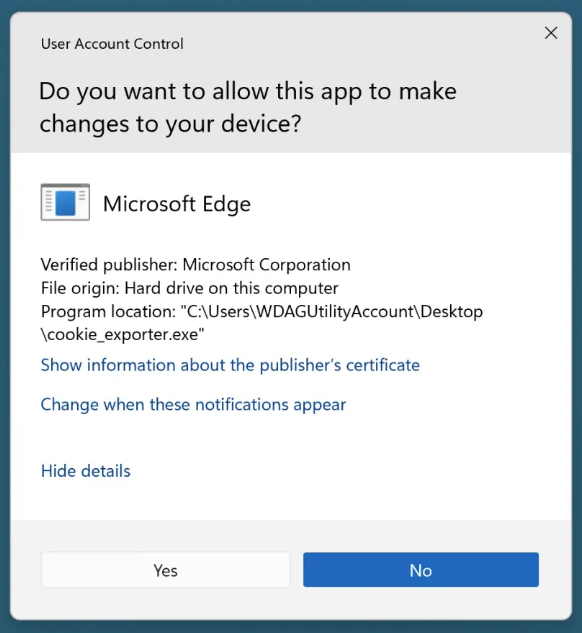Click the Microsoft Edge app name
This screenshot has width=582, height=633.
(x=177, y=204)
